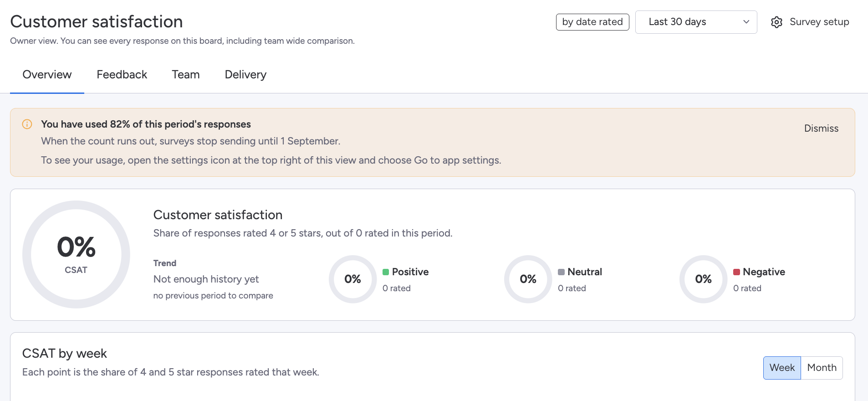Click 'surveys stop sending until 1 September' line
The height and width of the screenshot is (401, 868).
pos(190,141)
